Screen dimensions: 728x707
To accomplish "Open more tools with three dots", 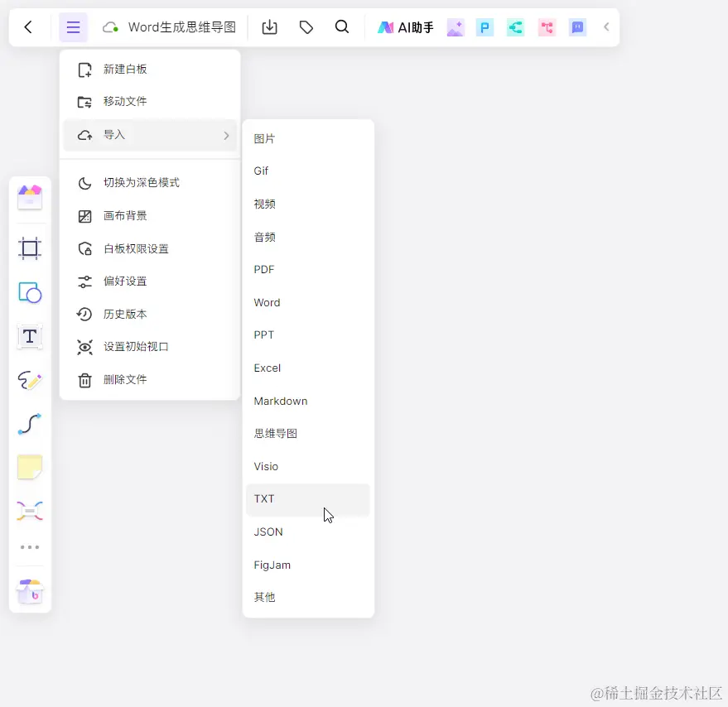I will (30, 547).
